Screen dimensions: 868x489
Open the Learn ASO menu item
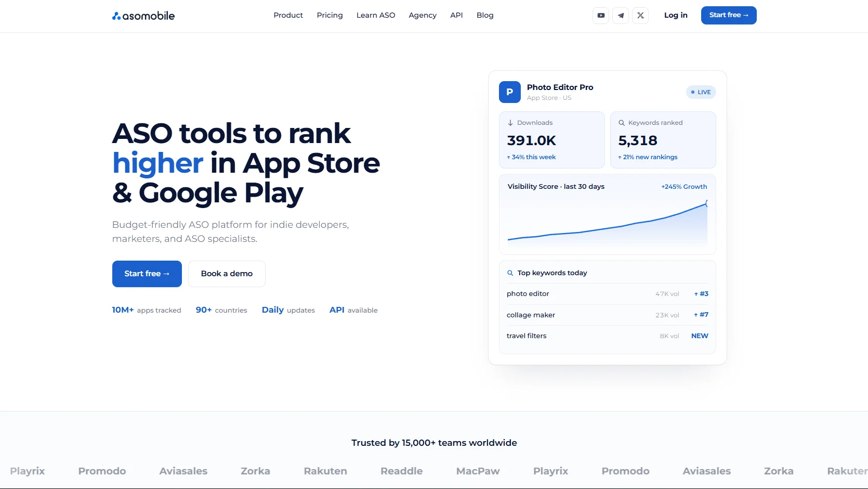[x=376, y=16]
